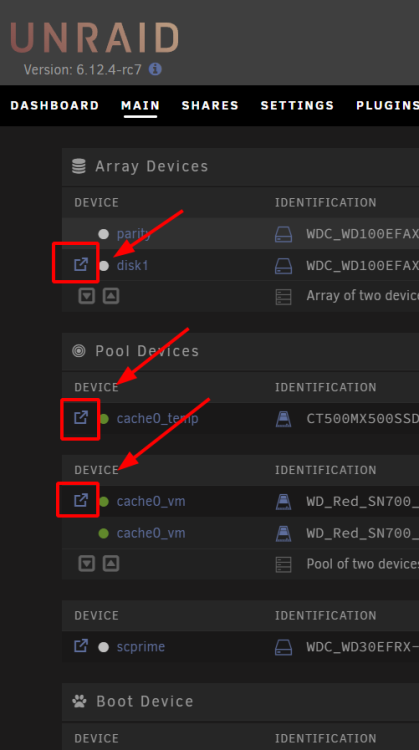Toggle scprime status indicator dot
Viewport: 419px width, 750px height.
click(103, 647)
